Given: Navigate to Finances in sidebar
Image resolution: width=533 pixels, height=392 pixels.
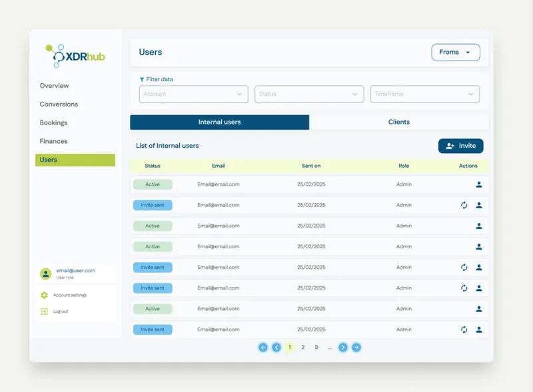Looking at the screenshot, I should 53,141.
